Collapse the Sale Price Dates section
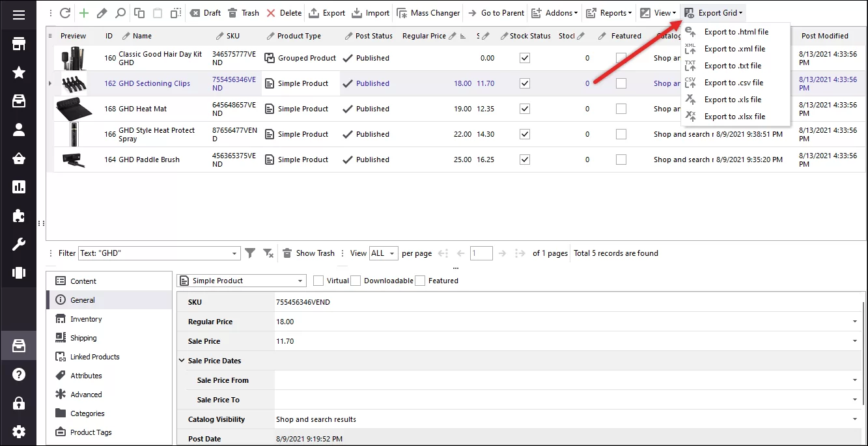Image resolution: width=868 pixels, height=446 pixels. pos(181,360)
